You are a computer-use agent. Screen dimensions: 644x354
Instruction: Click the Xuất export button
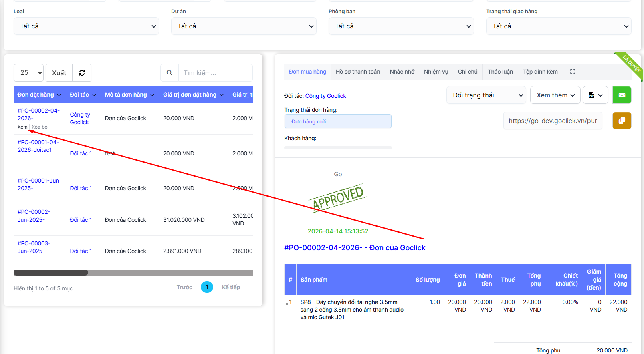coord(59,73)
